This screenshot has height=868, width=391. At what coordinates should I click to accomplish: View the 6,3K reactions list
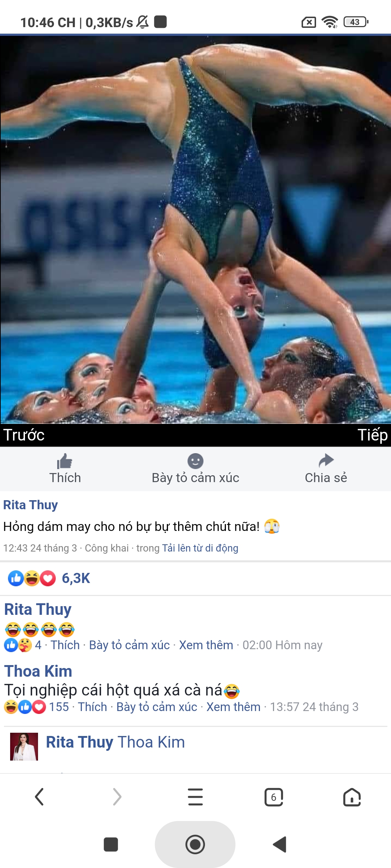[x=49, y=578]
